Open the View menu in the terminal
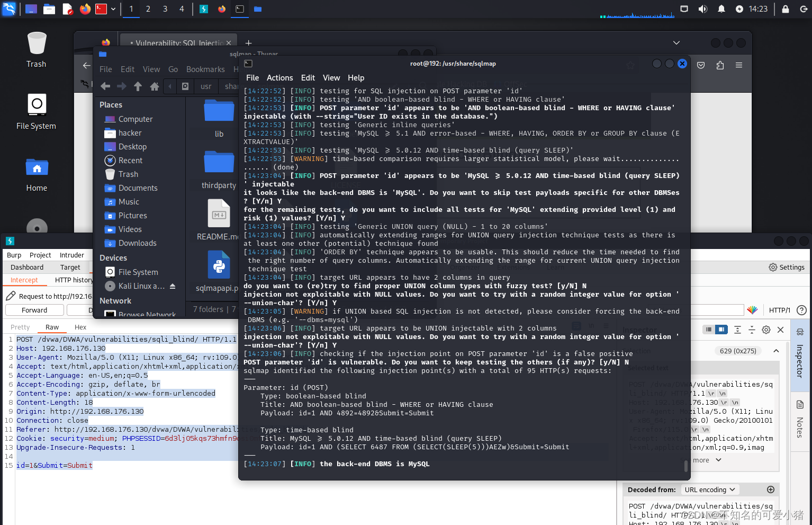 click(331, 78)
